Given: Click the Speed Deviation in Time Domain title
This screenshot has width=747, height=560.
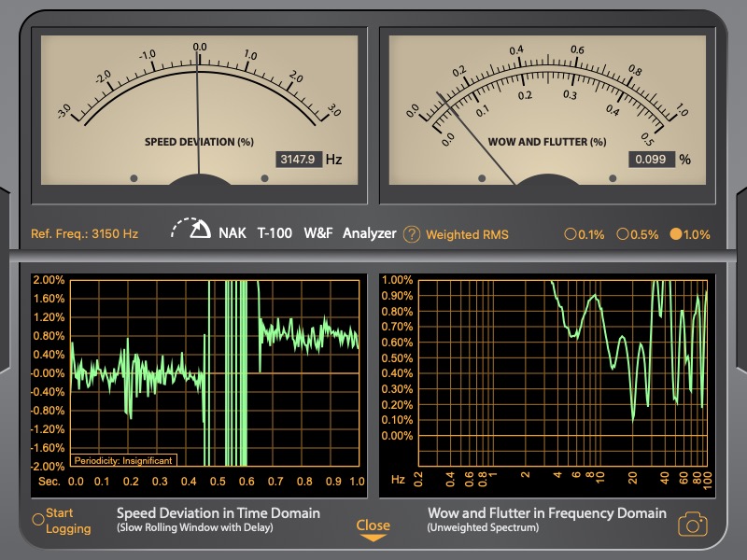Looking at the screenshot, I should pyautogui.click(x=218, y=512).
